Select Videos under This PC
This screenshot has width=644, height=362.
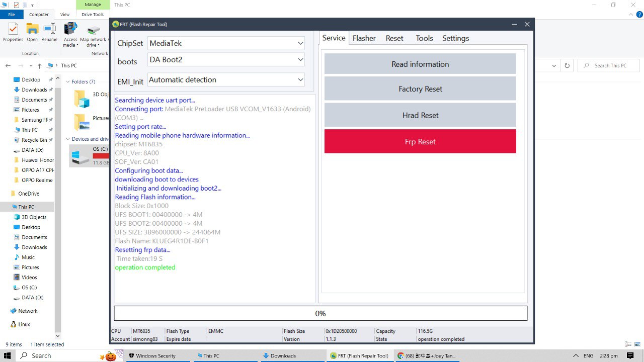(29, 278)
